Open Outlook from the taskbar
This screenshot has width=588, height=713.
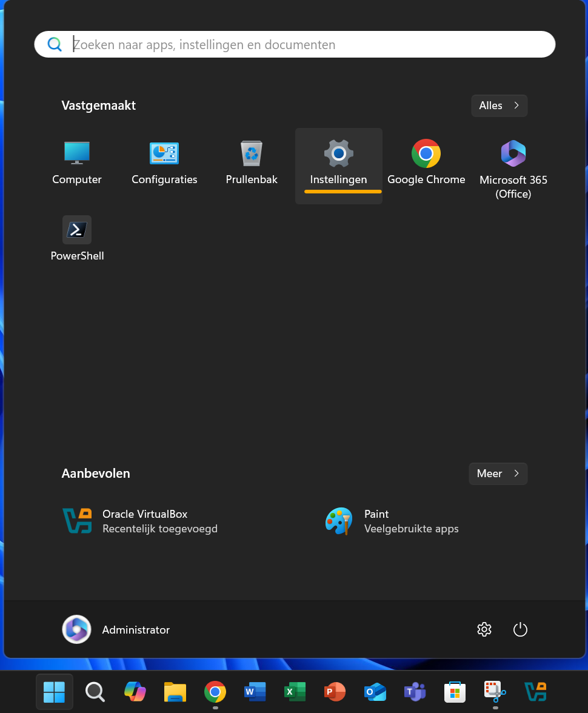[x=375, y=692]
